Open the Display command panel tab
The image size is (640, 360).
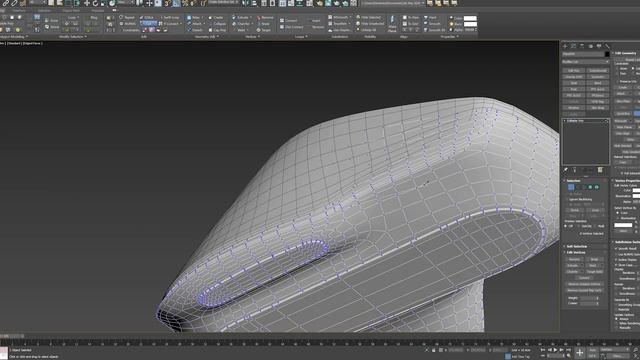pos(599,46)
